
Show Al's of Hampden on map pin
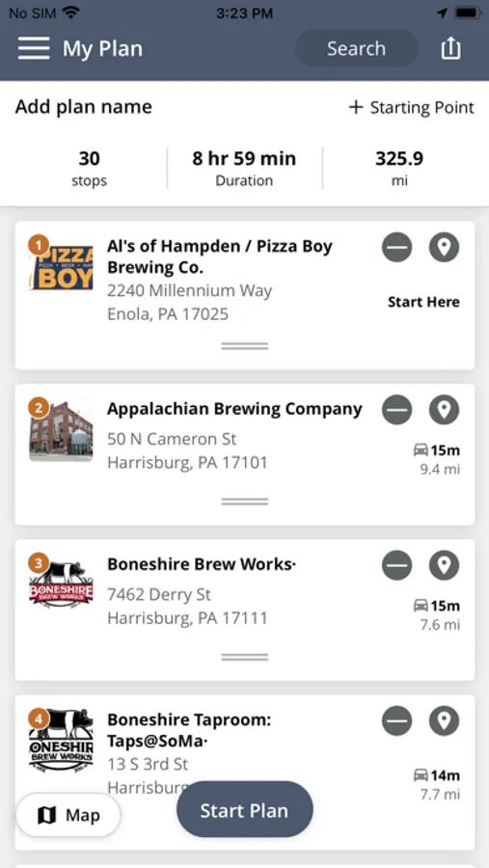[444, 247]
